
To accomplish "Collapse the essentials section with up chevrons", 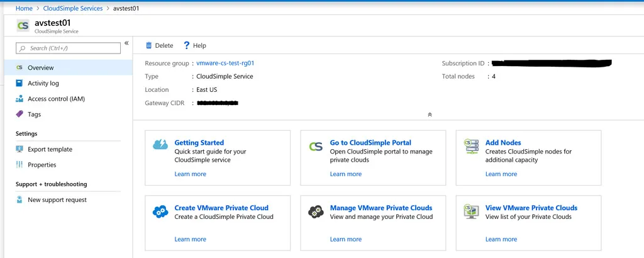I will tap(430, 115).
